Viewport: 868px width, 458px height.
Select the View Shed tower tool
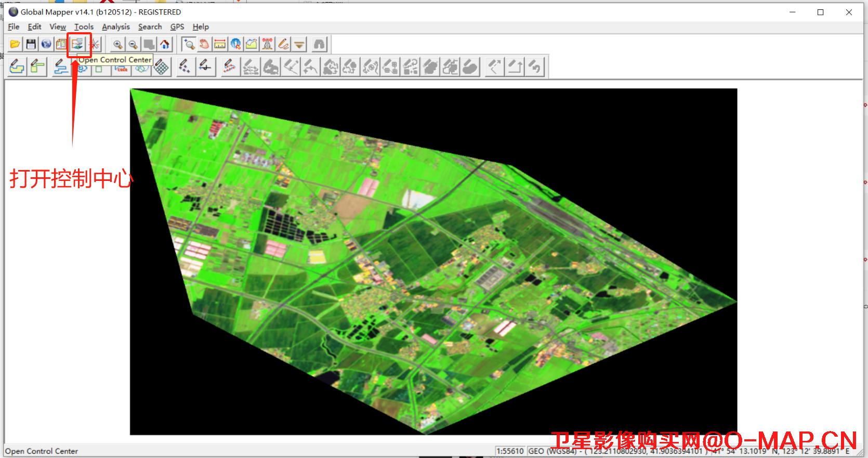[x=268, y=45]
